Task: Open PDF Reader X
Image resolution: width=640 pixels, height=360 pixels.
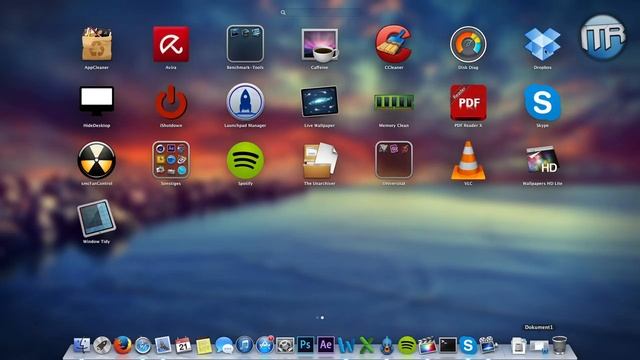Action: coord(468,102)
